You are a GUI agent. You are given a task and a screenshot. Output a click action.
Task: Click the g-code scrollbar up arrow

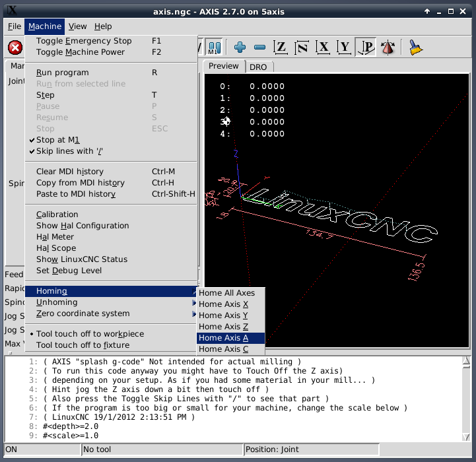point(466,361)
